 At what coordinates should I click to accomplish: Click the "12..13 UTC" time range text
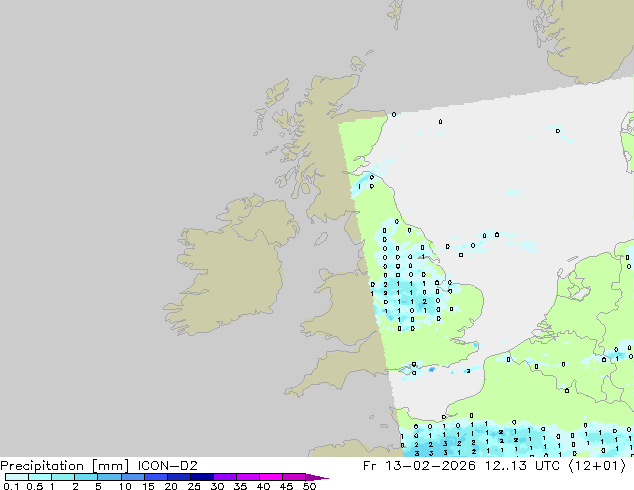click(522, 466)
